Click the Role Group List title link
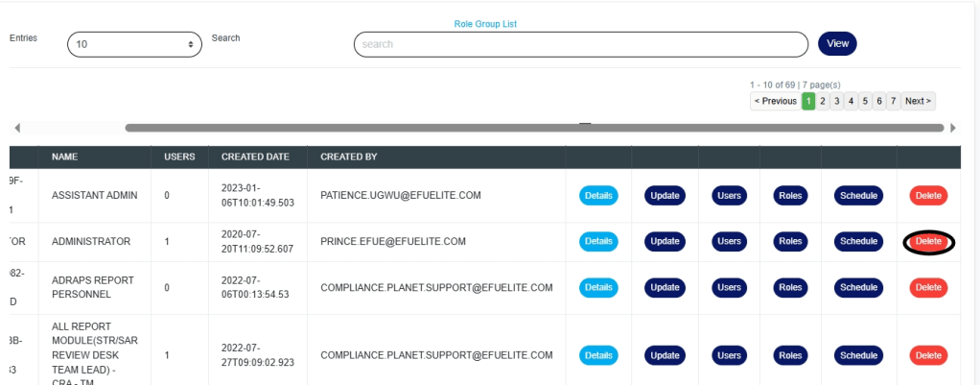This screenshot has height=385, width=980. (485, 24)
